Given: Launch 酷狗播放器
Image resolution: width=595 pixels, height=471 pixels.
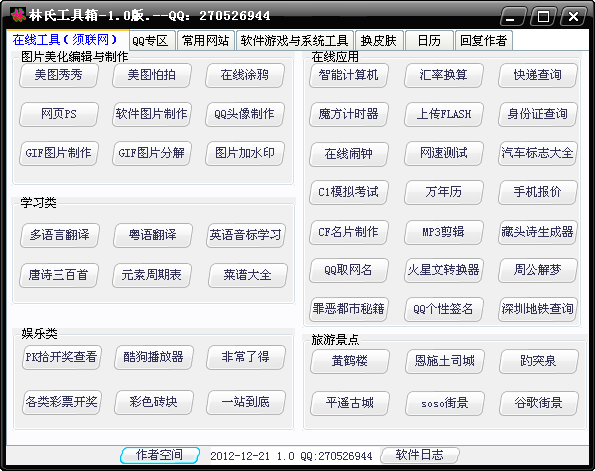Looking at the screenshot, I should click(154, 357).
